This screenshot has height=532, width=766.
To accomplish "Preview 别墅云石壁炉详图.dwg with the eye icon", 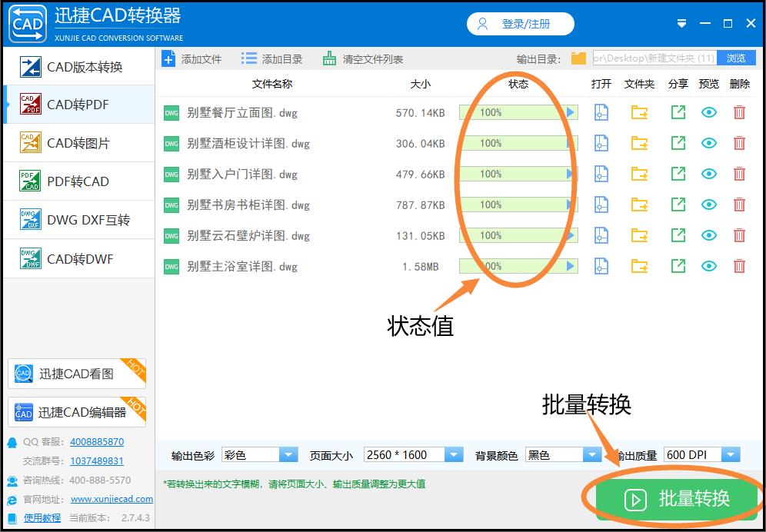I will coord(708,235).
